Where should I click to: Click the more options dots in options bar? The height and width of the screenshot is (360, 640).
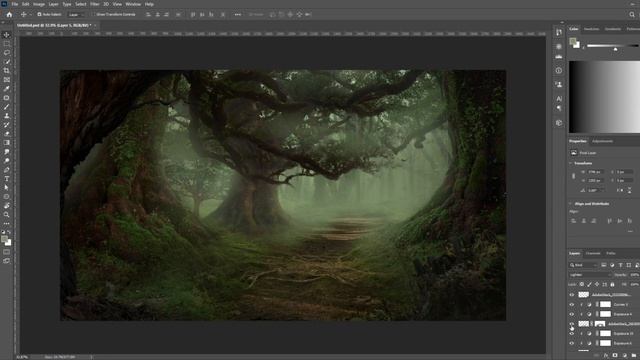[x=238, y=14]
